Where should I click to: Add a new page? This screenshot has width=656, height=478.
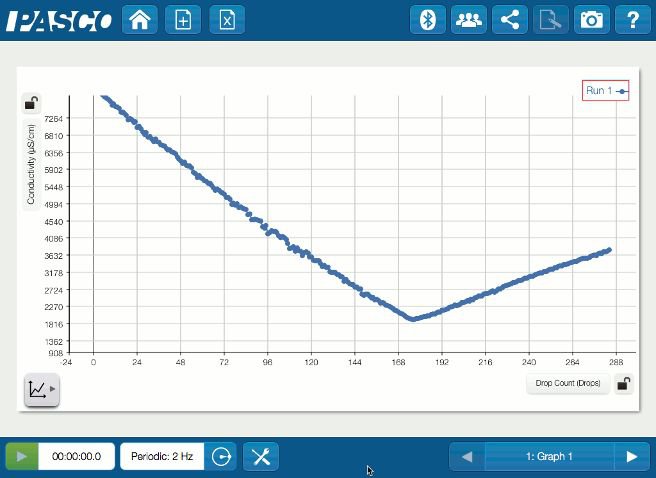(x=183, y=20)
